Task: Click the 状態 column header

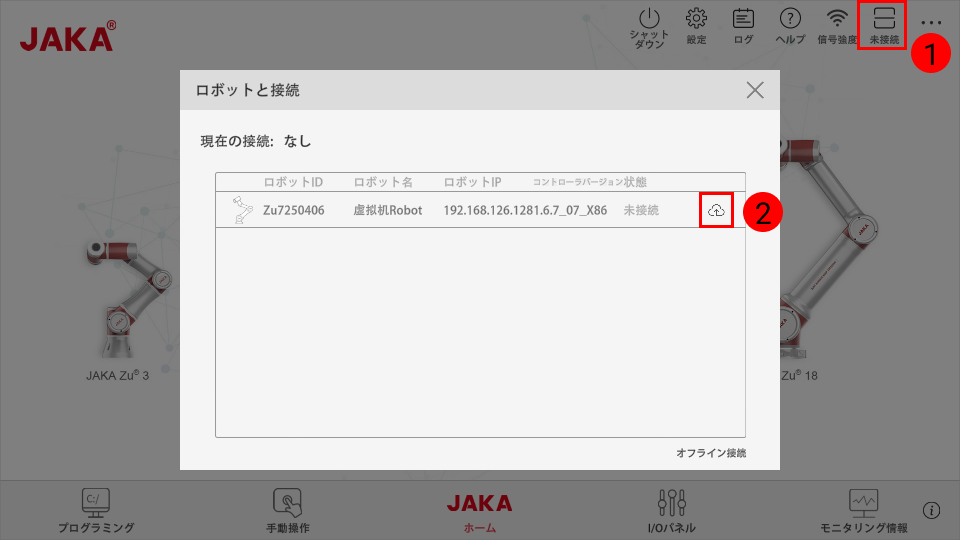Action: (x=636, y=182)
